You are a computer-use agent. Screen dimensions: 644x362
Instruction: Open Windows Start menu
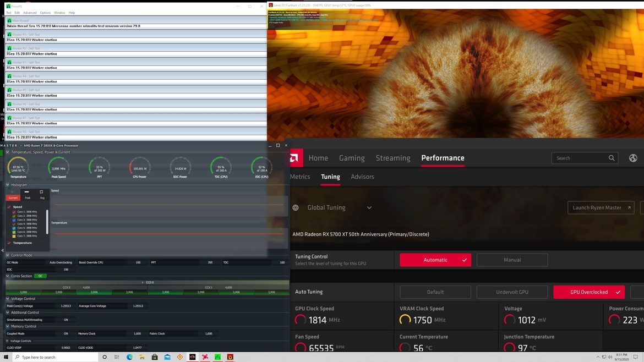tap(6, 357)
